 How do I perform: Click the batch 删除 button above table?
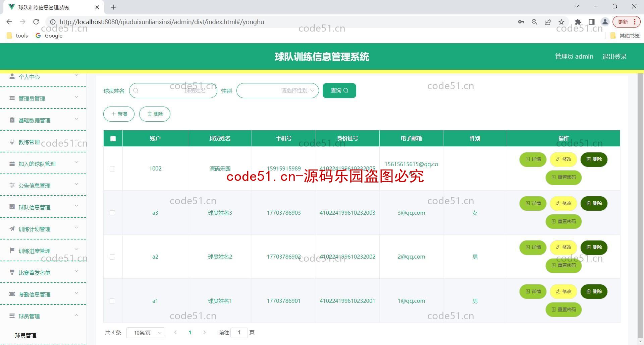pyautogui.click(x=155, y=114)
